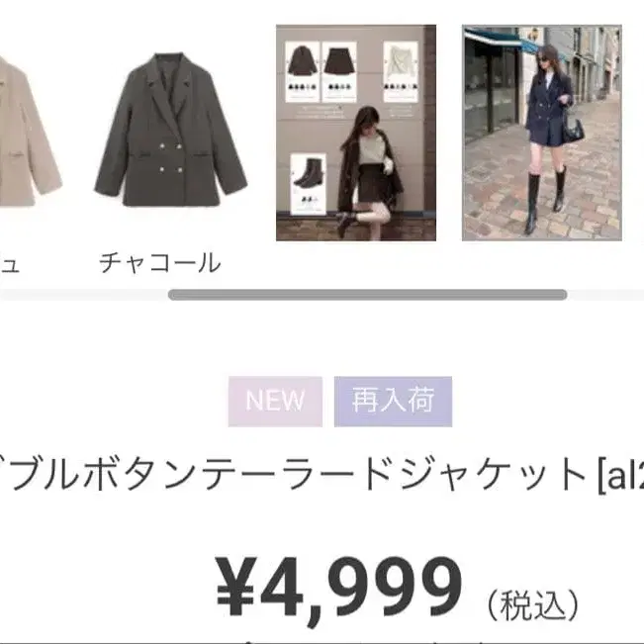Viewport: 644px width, 644px height.
Task: Tap the skirt product card in collage
Action: point(339,71)
